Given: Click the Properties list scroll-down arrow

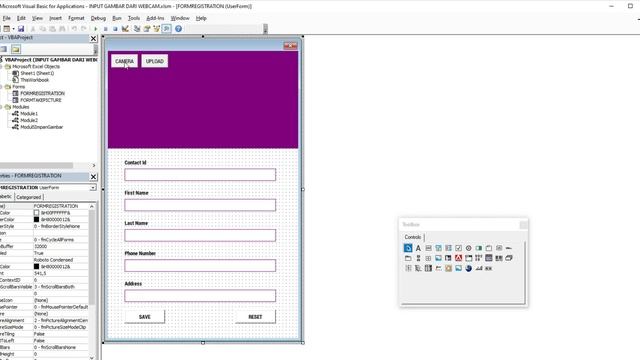Looking at the screenshot, I should (x=92, y=358).
